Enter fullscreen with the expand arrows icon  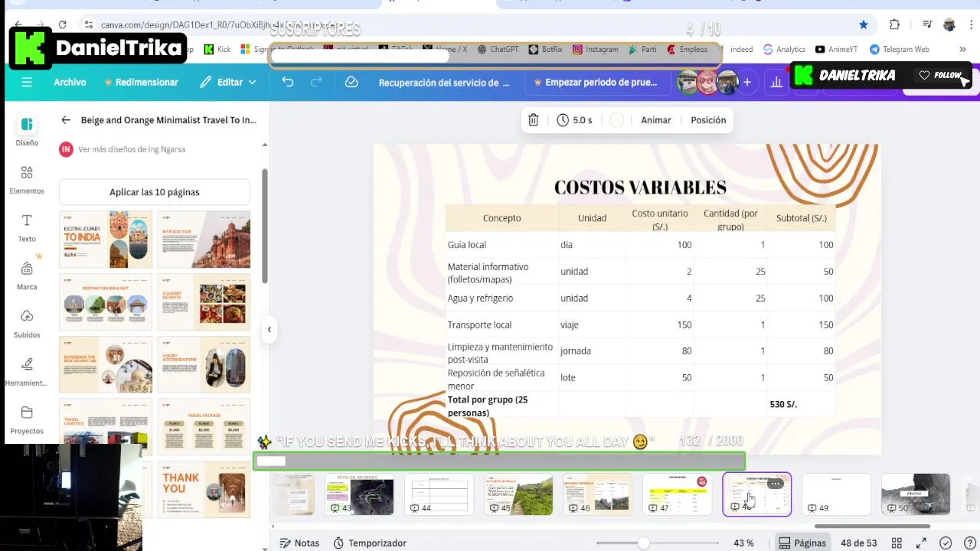click(921, 543)
